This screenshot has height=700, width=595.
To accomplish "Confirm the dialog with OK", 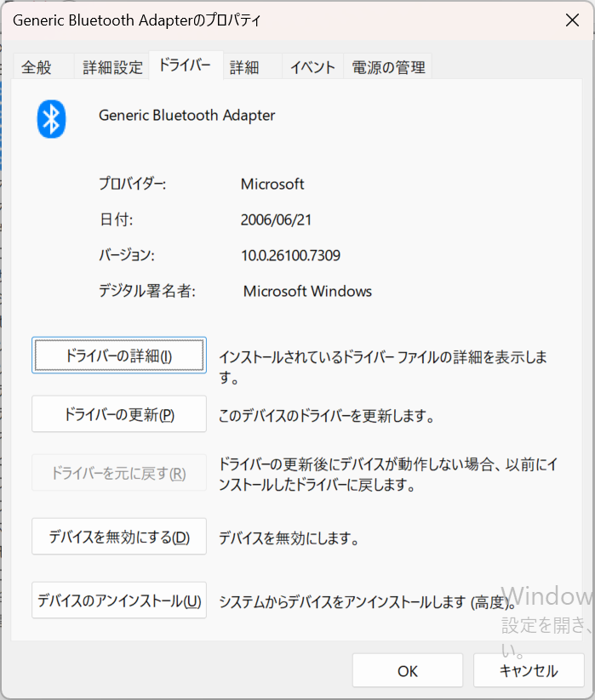I will 408,670.
